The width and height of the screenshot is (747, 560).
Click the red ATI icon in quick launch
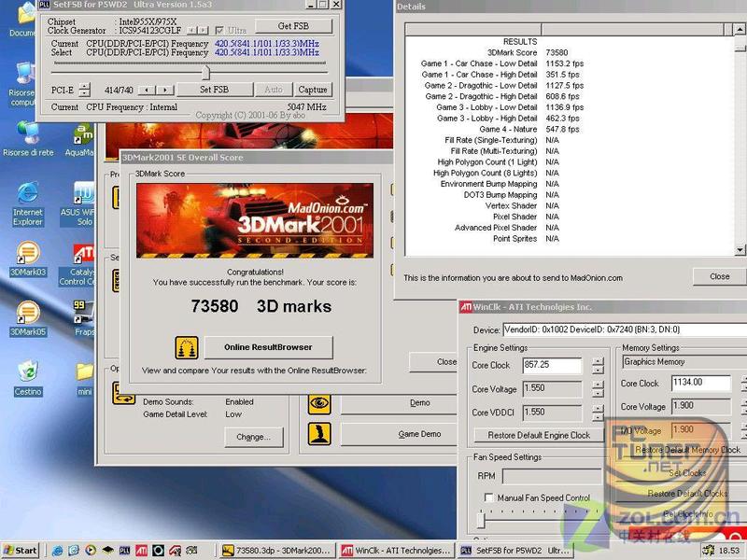[142, 551]
